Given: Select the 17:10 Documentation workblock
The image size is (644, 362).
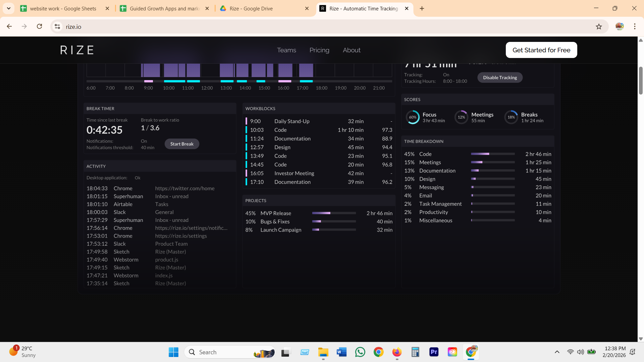Looking at the screenshot, I should point(319,182).
